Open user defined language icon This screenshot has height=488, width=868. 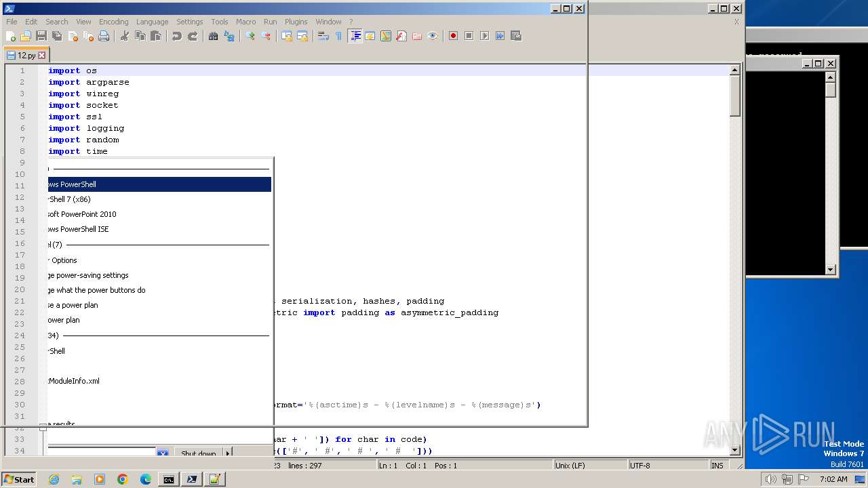tap(370, 36)
